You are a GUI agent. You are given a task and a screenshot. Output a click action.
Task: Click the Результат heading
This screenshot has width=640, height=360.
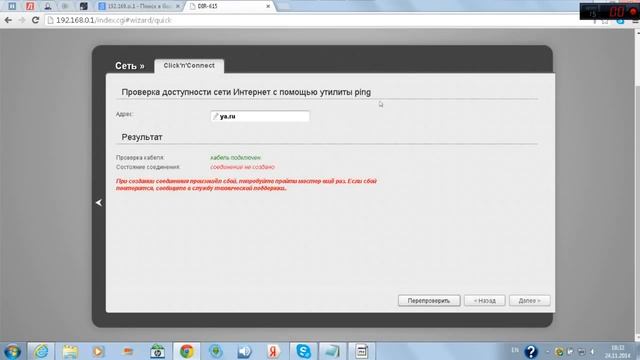[x=142, y=137]
